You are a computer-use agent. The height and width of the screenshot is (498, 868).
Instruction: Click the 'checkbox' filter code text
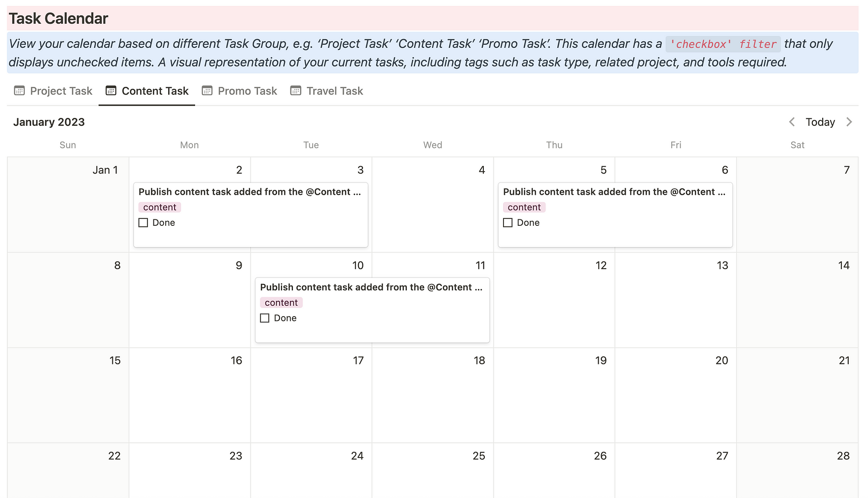coord(723,44)
